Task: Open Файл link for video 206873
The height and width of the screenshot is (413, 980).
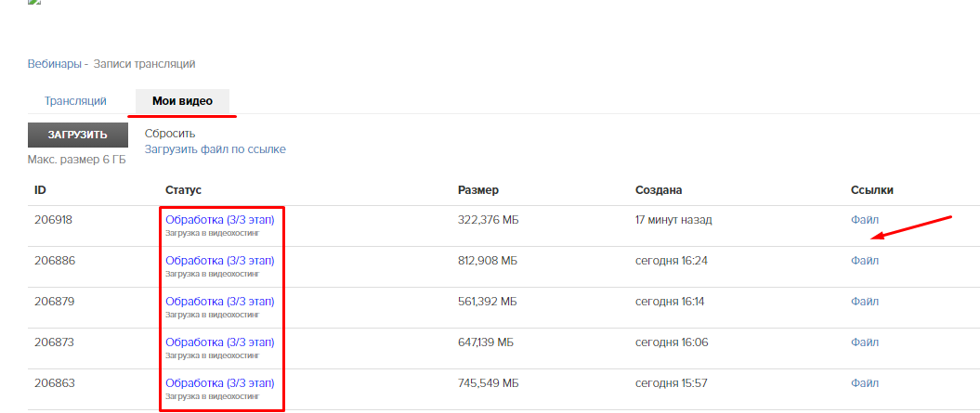Action: tap(864, 342)
